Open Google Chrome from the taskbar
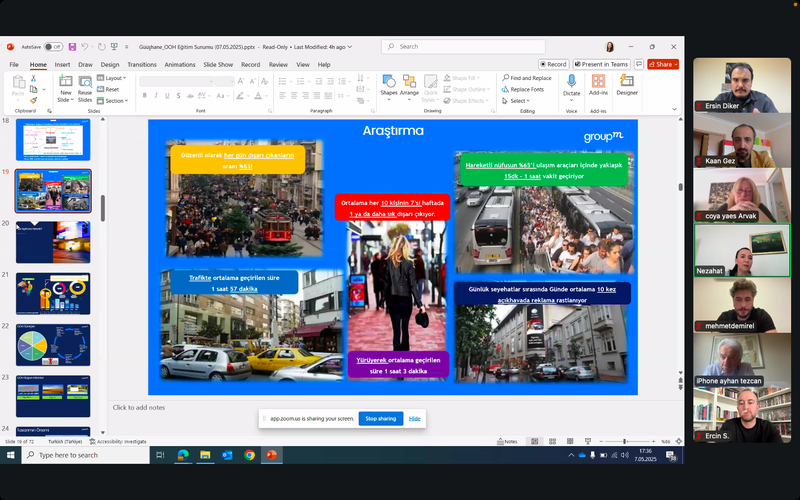The height and width of the screenshot is (500, 800). (x=249, y=455)
